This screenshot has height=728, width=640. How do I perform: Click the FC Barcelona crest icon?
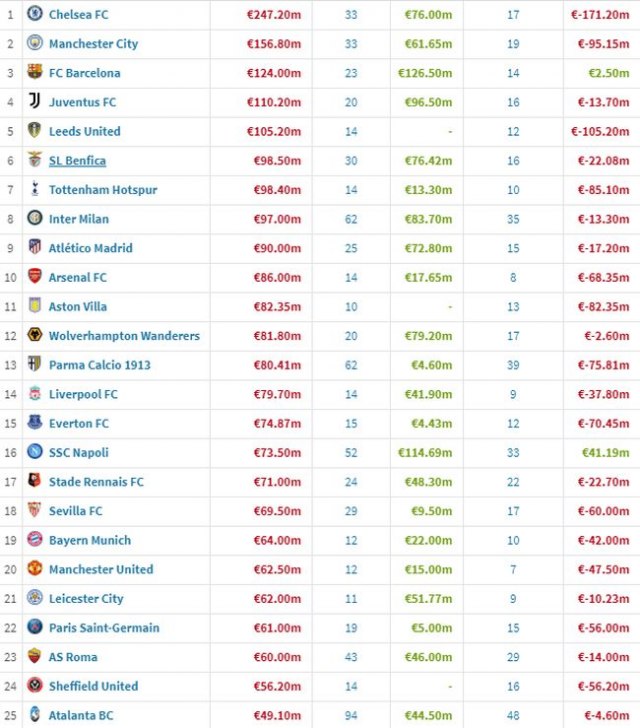tap(35, 73)
